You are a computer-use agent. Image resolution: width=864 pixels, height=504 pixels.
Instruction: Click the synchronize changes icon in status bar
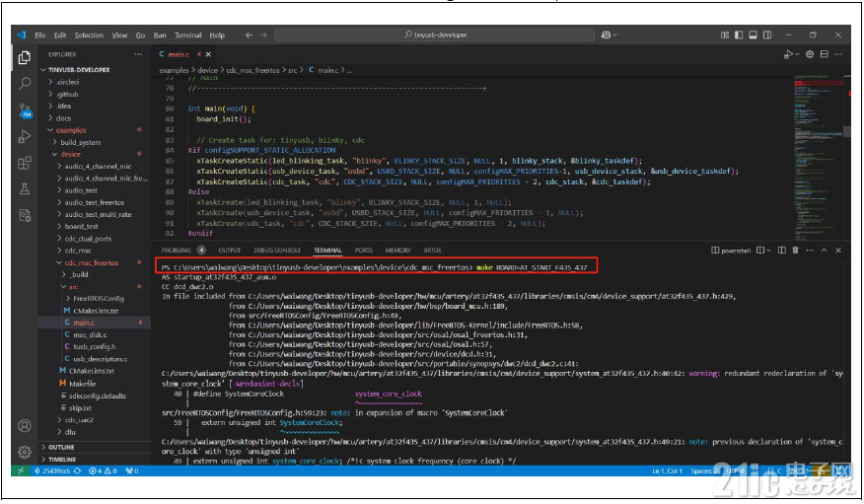coord(78,470)
